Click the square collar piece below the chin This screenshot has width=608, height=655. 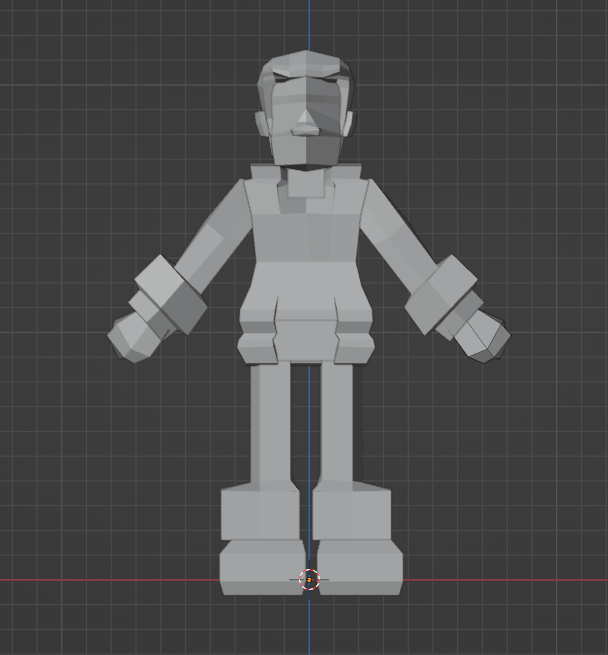[306, 183]
